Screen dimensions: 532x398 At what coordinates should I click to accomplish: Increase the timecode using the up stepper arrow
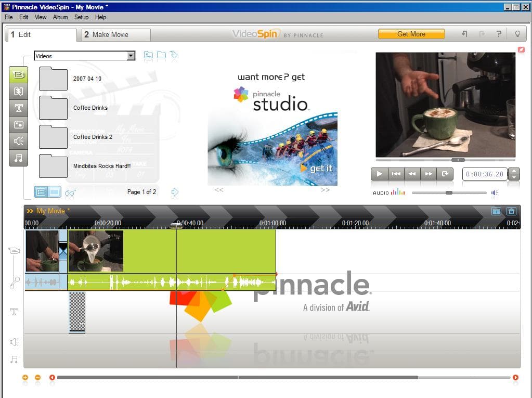[x=514, y=171]
